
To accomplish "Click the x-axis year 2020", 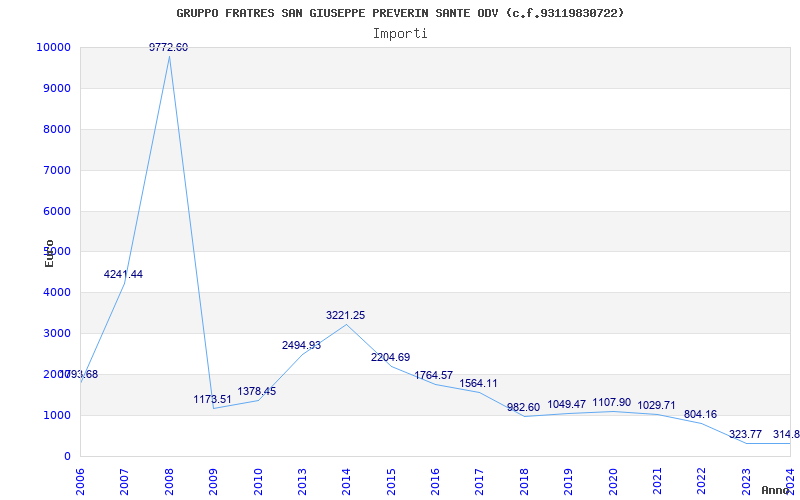I will tap(613, 482).
